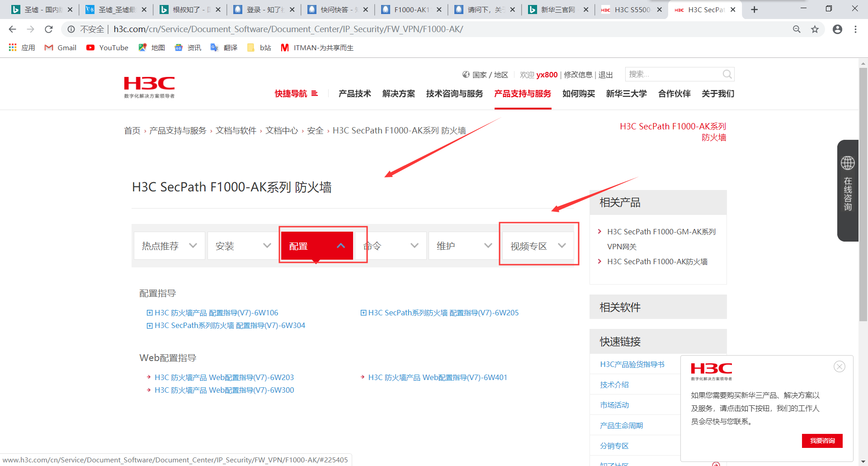Viewport: 868px width, 466px height.
Task: Open the 解决方案 menu
Action: tap(399, 94)
